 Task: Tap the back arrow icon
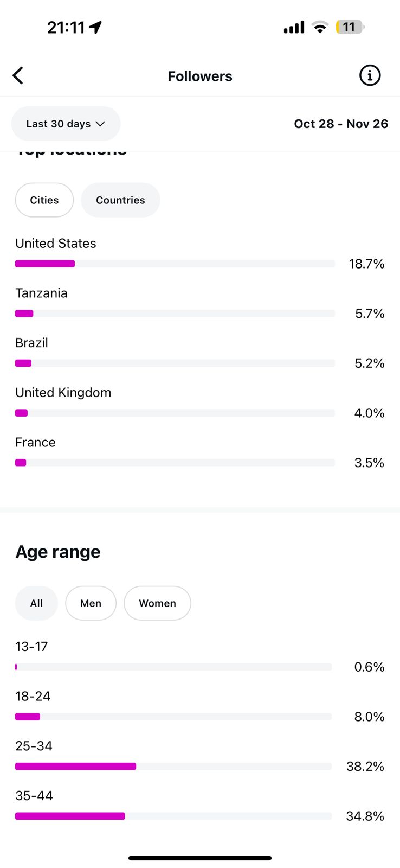(x=18, y=76)
